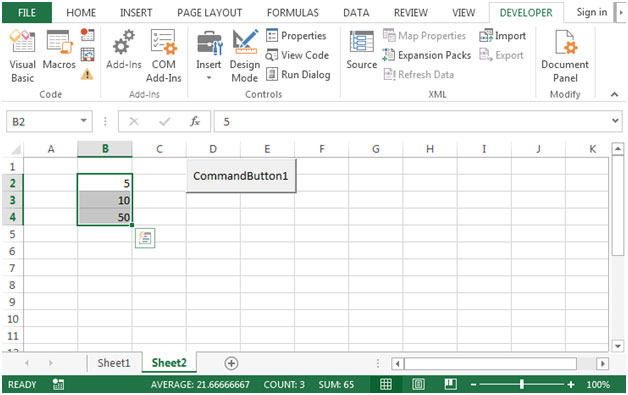Open the Add-Ins gear icon
The width and height of the screenshot is (628, 395).
(123, 50)
